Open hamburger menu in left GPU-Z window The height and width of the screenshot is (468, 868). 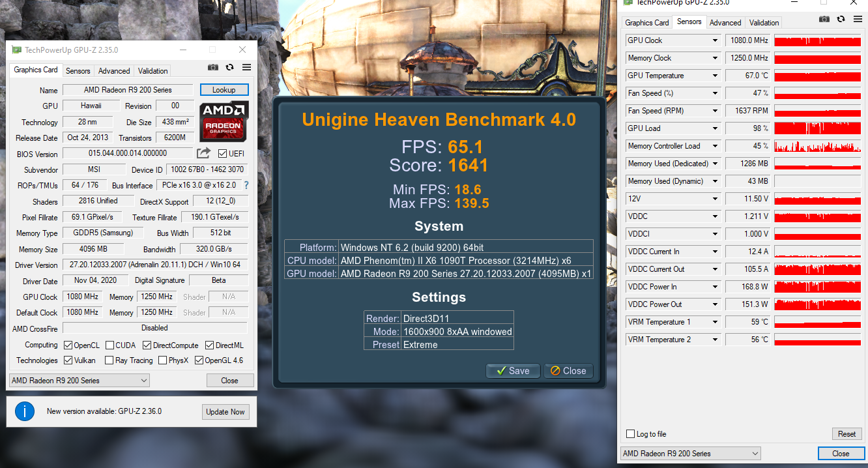246,67
